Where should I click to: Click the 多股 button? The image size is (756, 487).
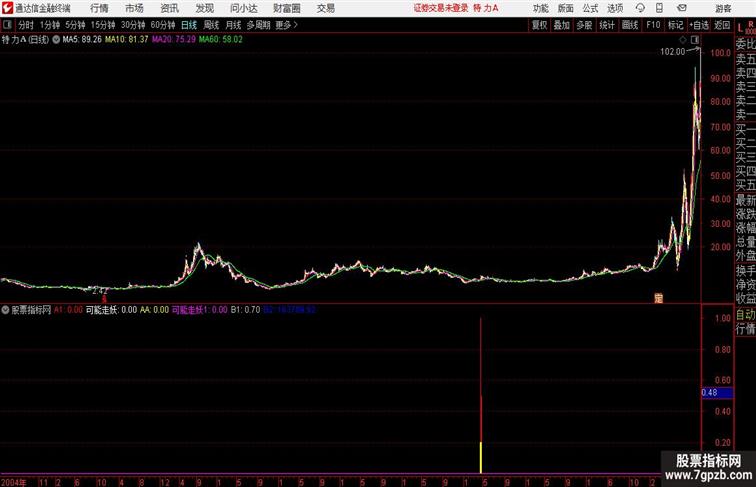[584, 25]
